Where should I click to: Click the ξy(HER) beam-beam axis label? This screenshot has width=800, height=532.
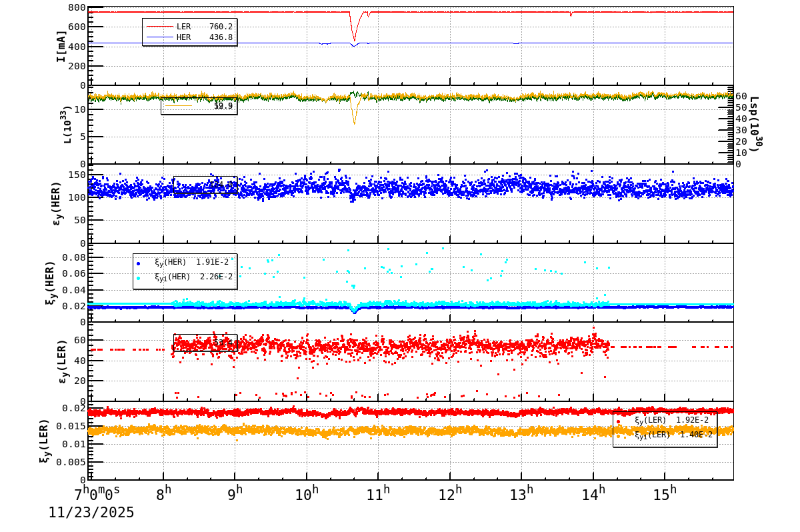click(50, 282)
